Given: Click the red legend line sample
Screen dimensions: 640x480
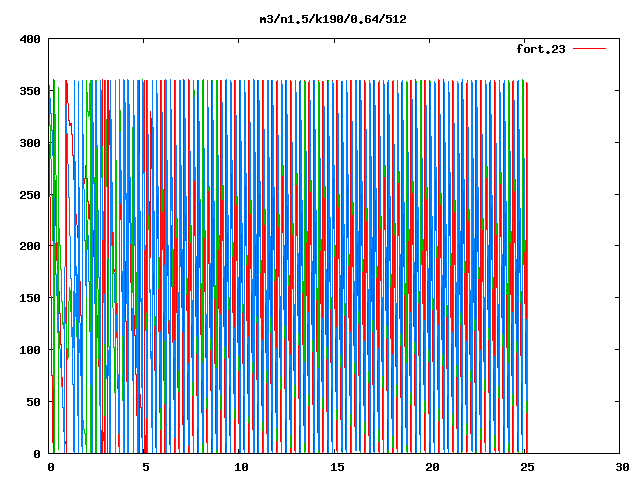Looking at the screenshot, I should pos(589,49).
